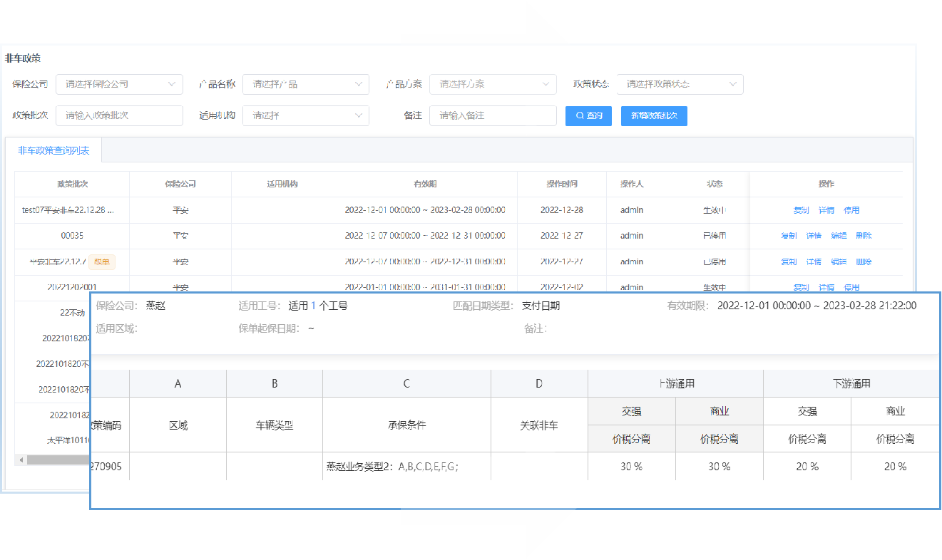Click the 30 % cell under 上游通用 交强
The height and width of the screenshot is (560, 942).
pos(632,467)
